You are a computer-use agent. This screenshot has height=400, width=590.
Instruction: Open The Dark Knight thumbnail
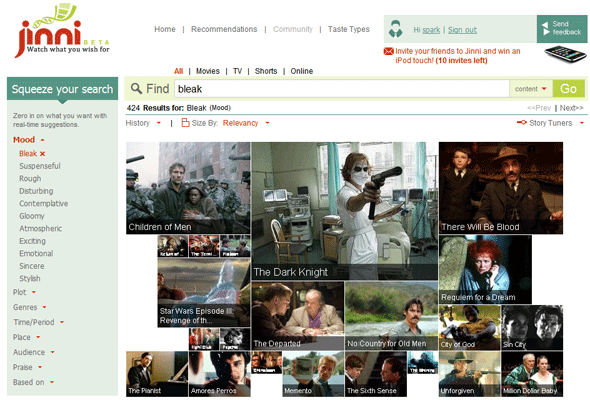[x=345, y=211]
